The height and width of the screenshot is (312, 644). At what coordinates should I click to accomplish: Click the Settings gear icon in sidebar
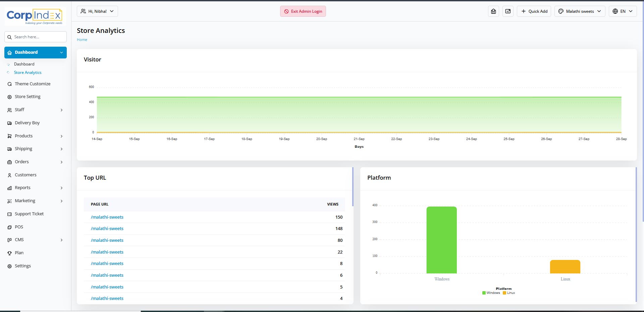click(x=9, y=266)
